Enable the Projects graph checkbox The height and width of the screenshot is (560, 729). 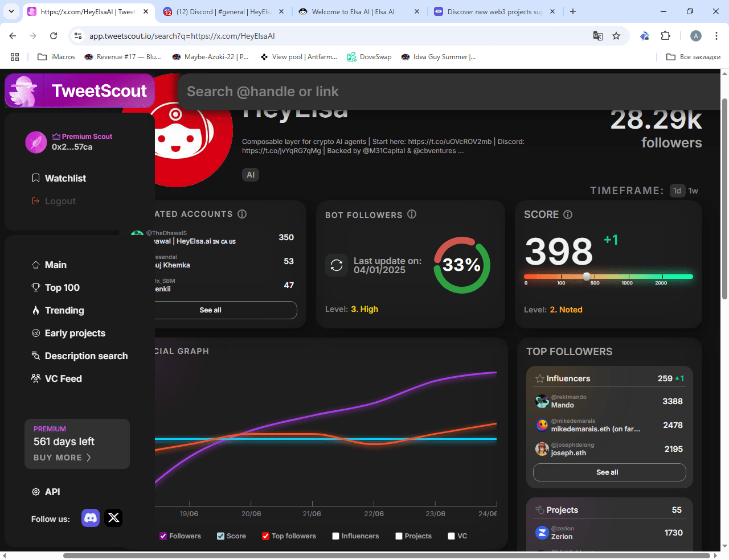[399, 536]
